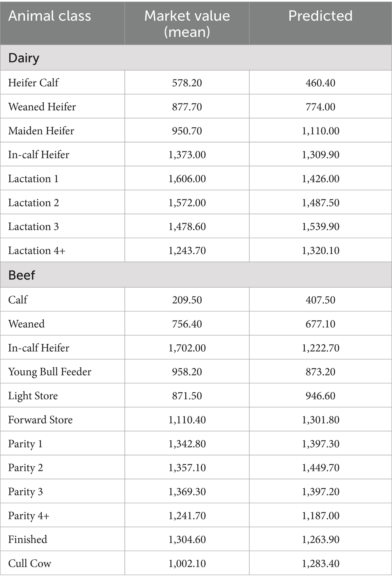The image size is (392, 582).
Task: Select Cull Cow predicted value 1,283.40
Action: [320, 563]
